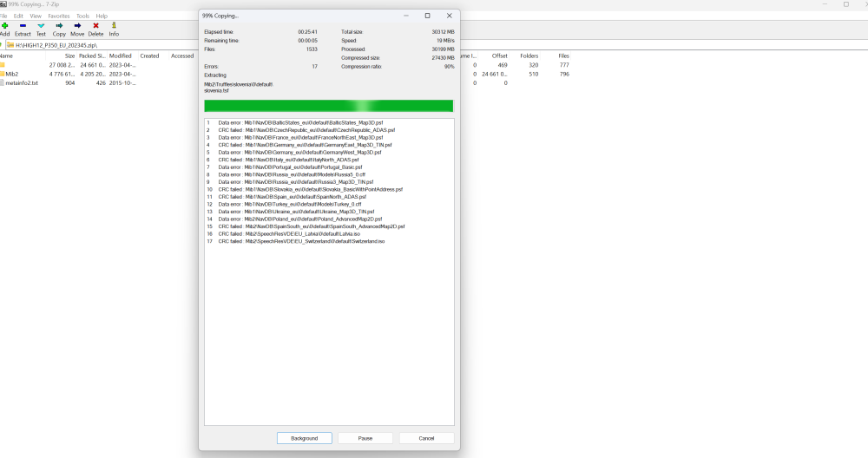
Task: Click the Mib2 folder icon
Action: (2, 74)
